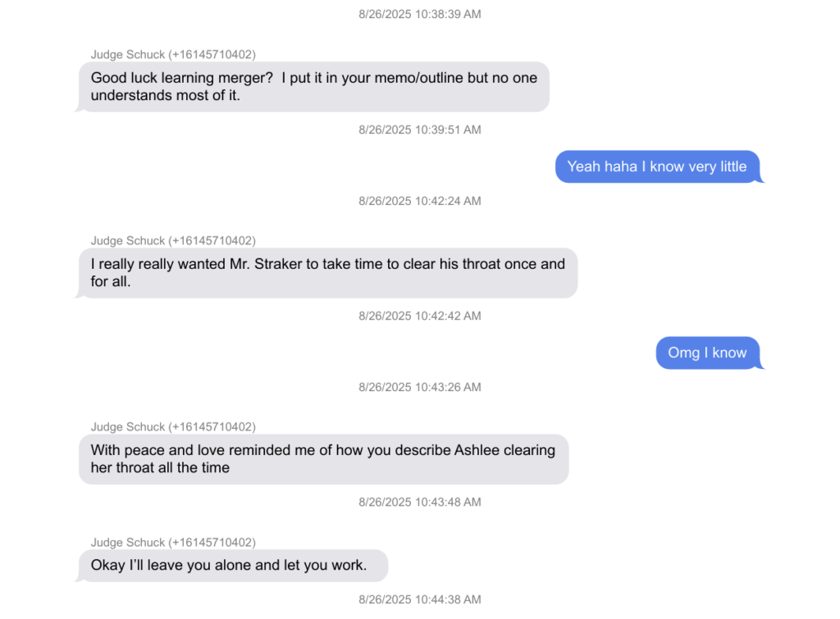Viewport: 840px width, 619px height.
Task: Select the 10:42:24 AM timestamp
Action: pyautogui.click(x=420, y=201)
